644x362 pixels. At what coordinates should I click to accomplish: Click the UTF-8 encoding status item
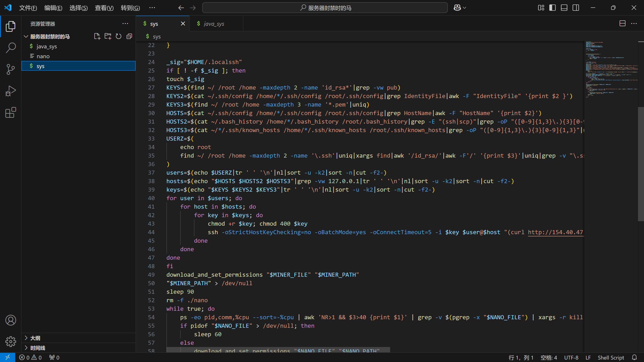click(x=571, y=358)
